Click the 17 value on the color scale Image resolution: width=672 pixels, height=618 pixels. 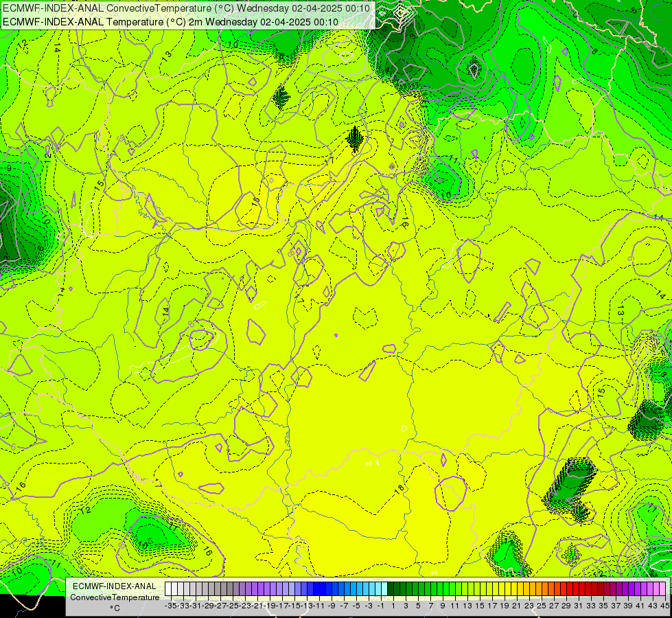(492, 606)
